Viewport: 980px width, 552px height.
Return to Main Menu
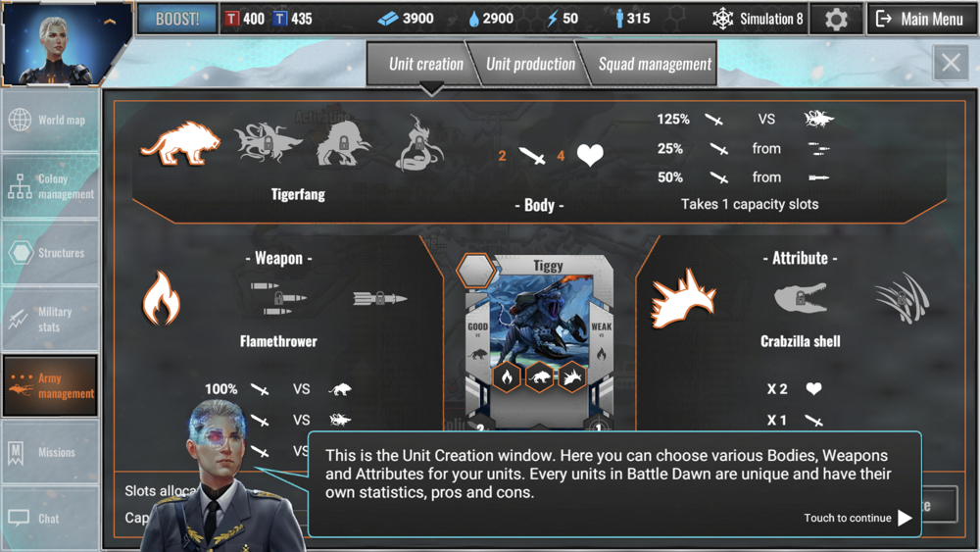pos(919,20)
